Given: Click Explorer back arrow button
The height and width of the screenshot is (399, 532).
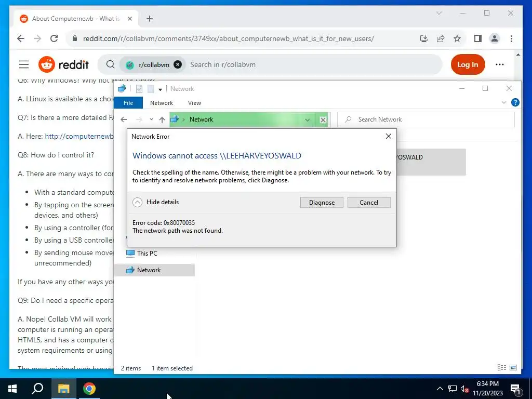Looking at the screenshot, I should pyautogui.click(x=124, y=119).
